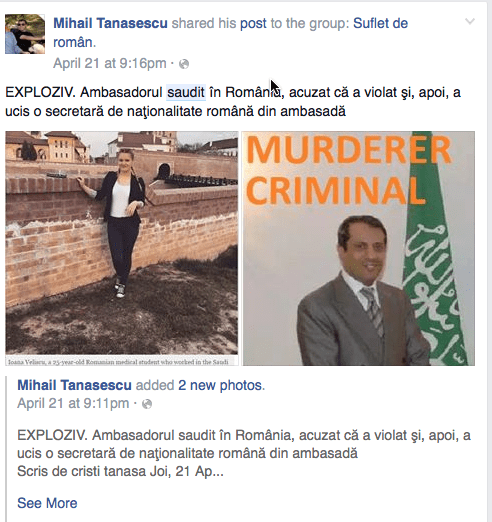Image resolution: width=492 pixels, height=522 pixels.
Task: Open the 'April 21 at 9:11pm' timestamp
Action: 73,403
